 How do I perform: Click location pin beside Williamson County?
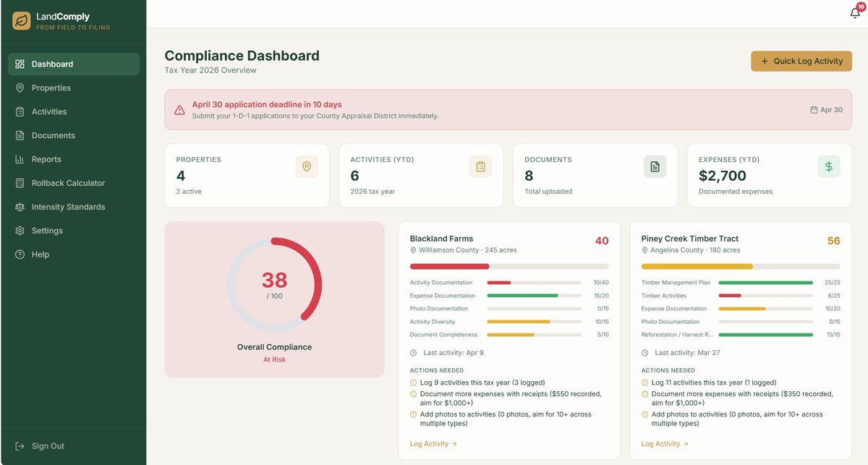413,250
